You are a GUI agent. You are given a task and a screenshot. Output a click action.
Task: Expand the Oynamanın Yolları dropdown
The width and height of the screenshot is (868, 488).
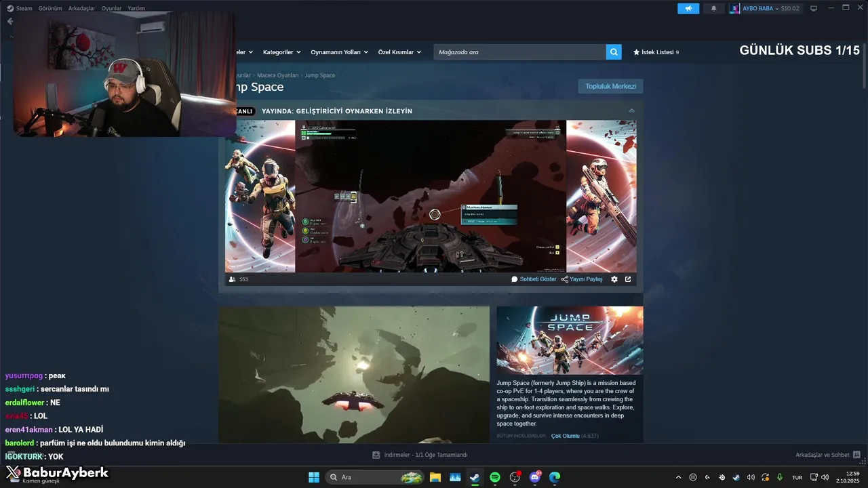(x=339, y=52)
